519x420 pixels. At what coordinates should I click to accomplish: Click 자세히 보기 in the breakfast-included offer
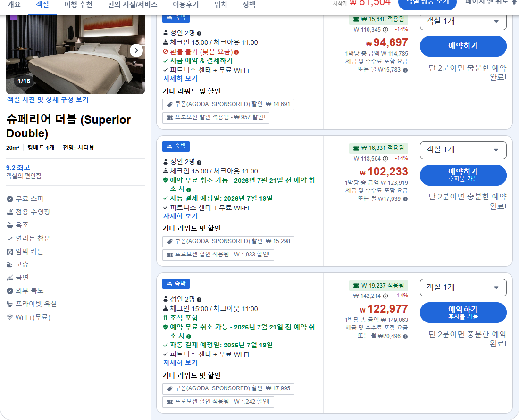(x=180, y=363)
